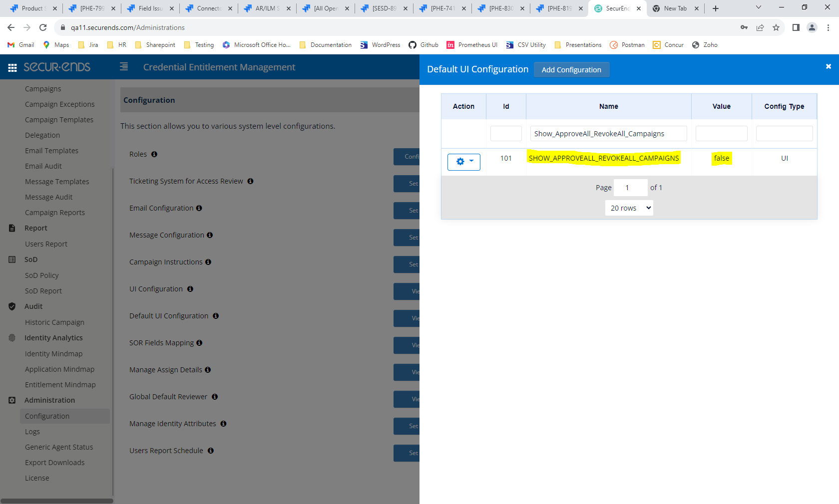This screenshot has height=504, width=839.
Task: Click the Report document icon in sidebar
Action: [x=12, y=228]
